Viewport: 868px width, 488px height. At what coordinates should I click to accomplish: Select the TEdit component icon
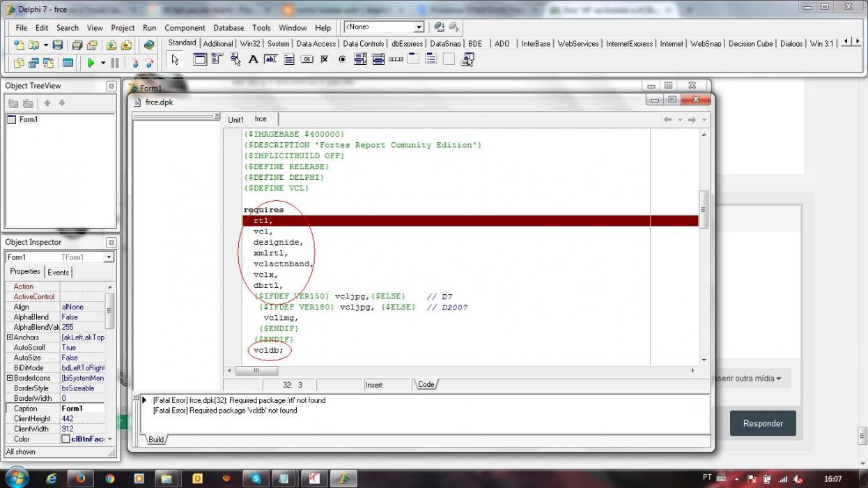pyautogui.click(x=271, y=60)
